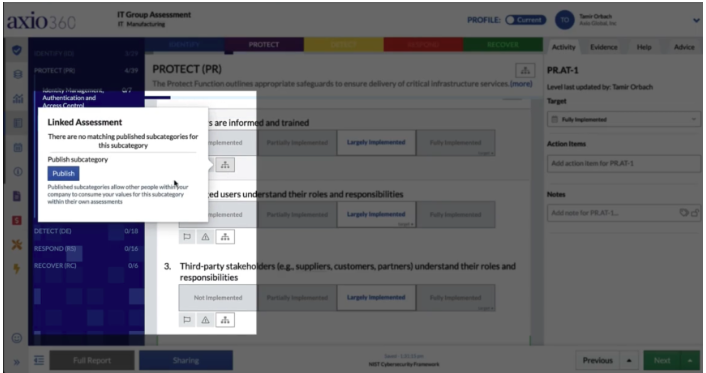Click the green Next button
Viewport: 706px width, 373px height.
(x=662, y=360)
